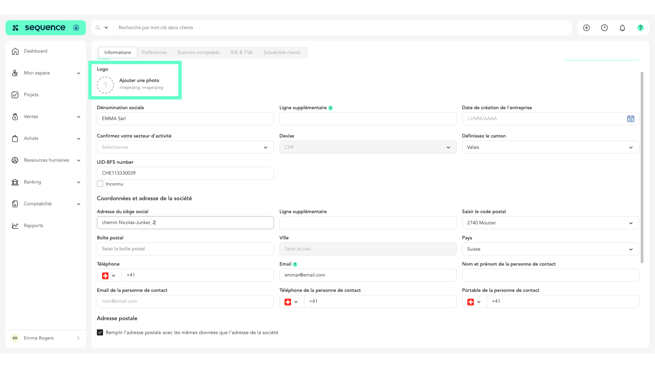Click the form vertical scrollbar
Image resolution: width=655 pixels, height=368 pixels.
click(642, 167)
